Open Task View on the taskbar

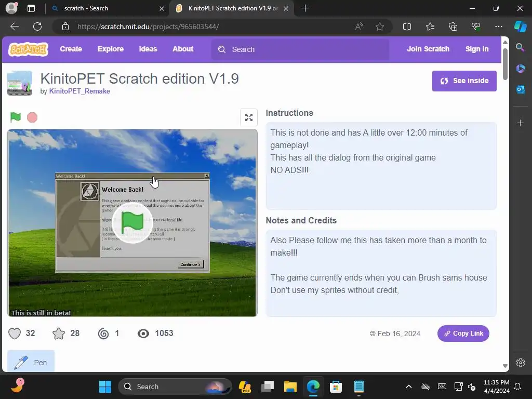[x=268, y=387]
